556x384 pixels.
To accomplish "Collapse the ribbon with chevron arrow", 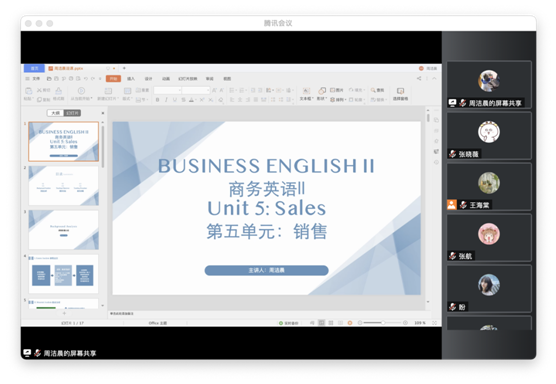I will point(434,78).
